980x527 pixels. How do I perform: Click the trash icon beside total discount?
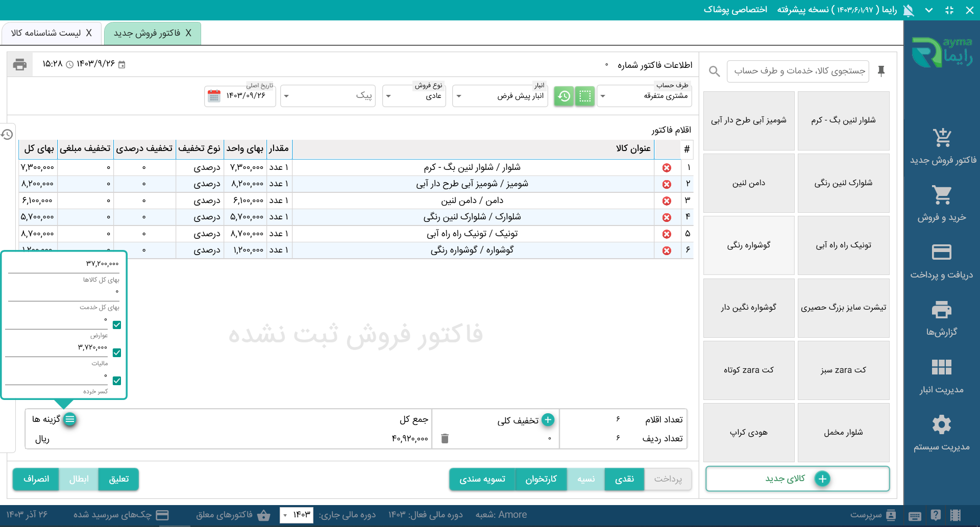(445, 438)
